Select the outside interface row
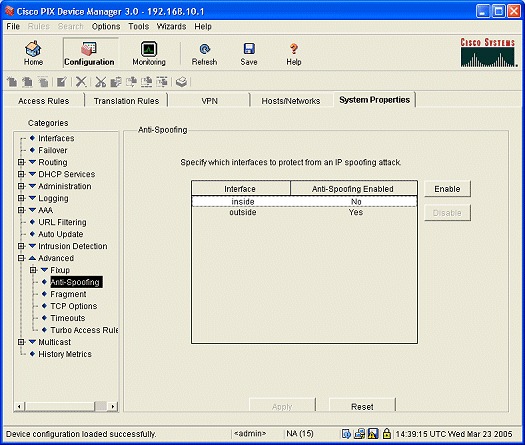The image size is (525, 445). click(304, 212)
